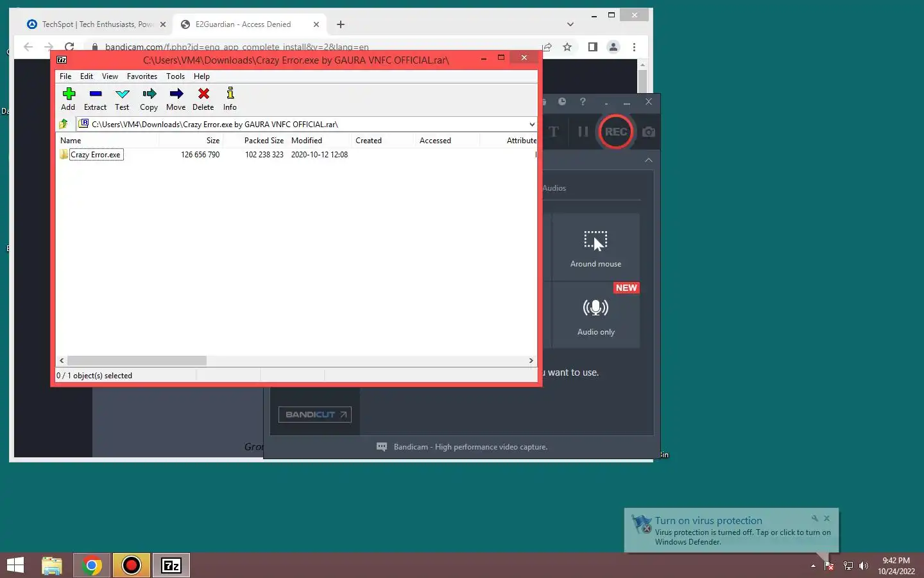Click the scroll left arrow in 7-Zip
Viewport: 924px width, 578px height.
point(62,361)
